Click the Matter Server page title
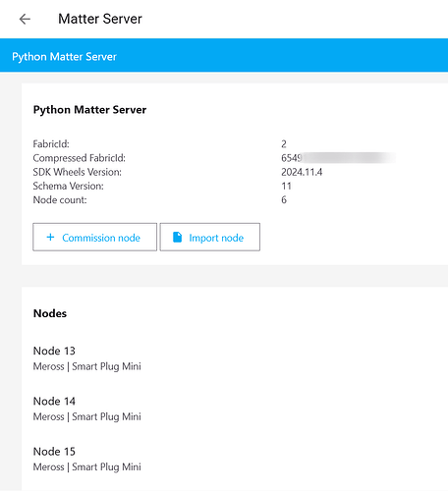 pyautogui.click(x=100, y=19)
